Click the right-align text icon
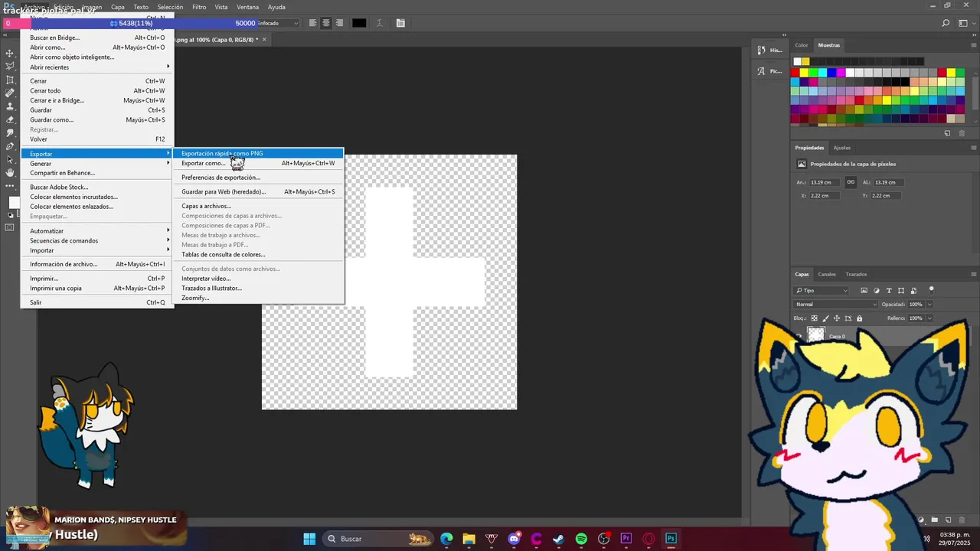Screen dimensions: 980x551 click(x=339, y=23)
